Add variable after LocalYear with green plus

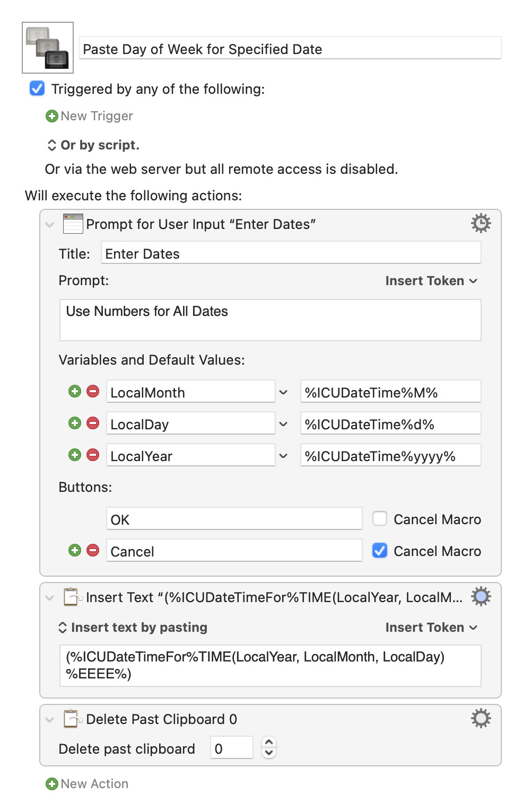tap(75, 455)
